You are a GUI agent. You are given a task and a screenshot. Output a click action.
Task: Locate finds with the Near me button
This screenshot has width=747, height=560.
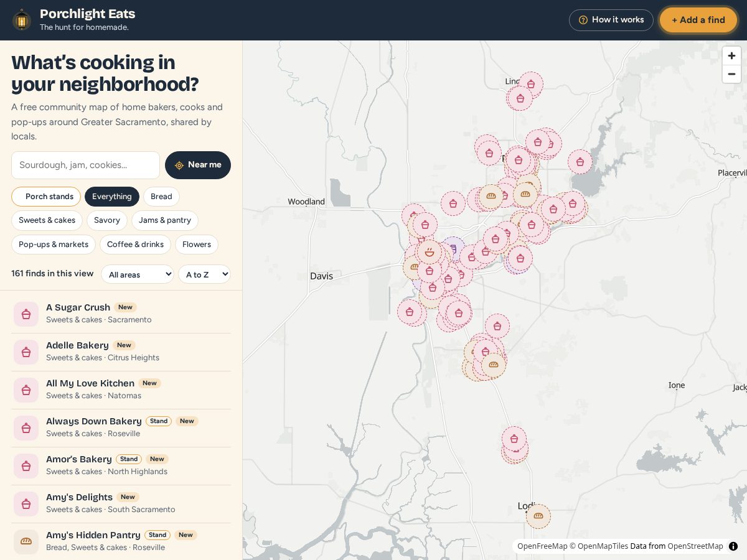coord(198,165)
